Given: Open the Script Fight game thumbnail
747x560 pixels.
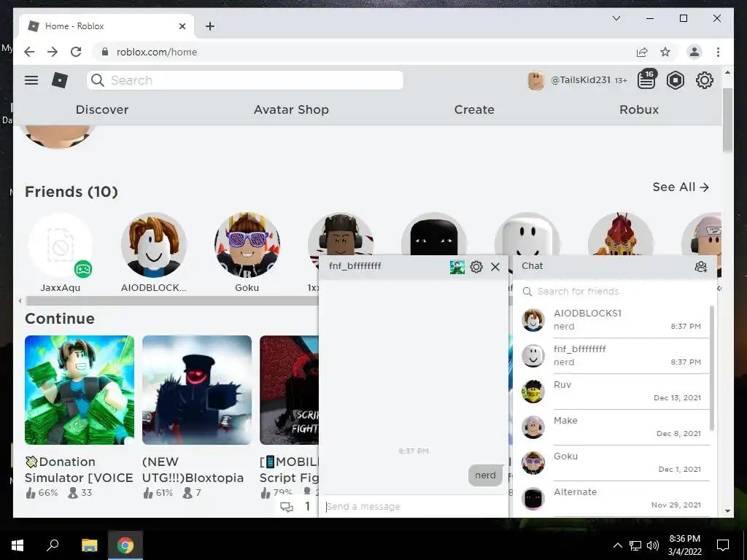Looking at the screenshot, I should 289,390.
